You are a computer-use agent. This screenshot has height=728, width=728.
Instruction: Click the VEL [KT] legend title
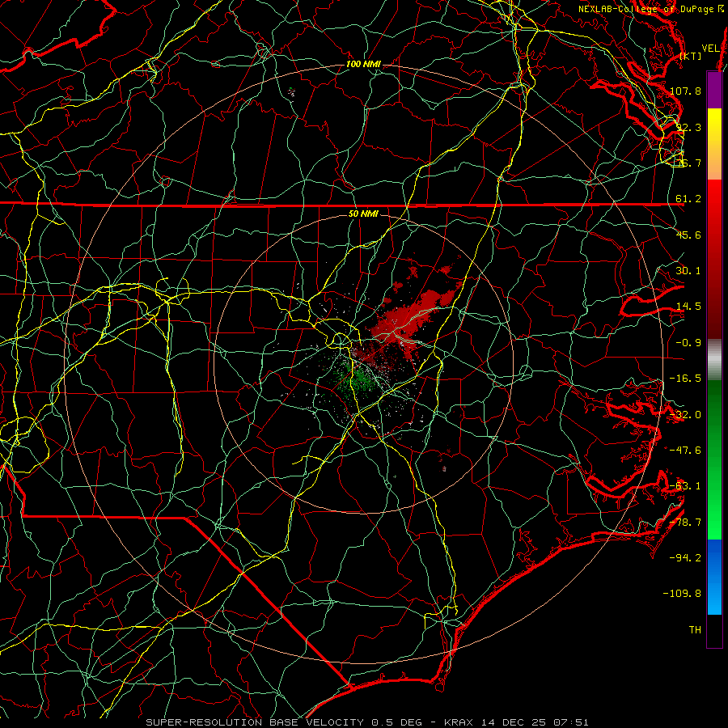pos(699,52)
